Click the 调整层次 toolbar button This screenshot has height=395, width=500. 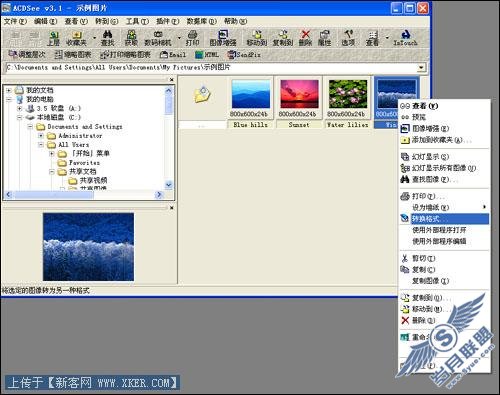[27, 54]
